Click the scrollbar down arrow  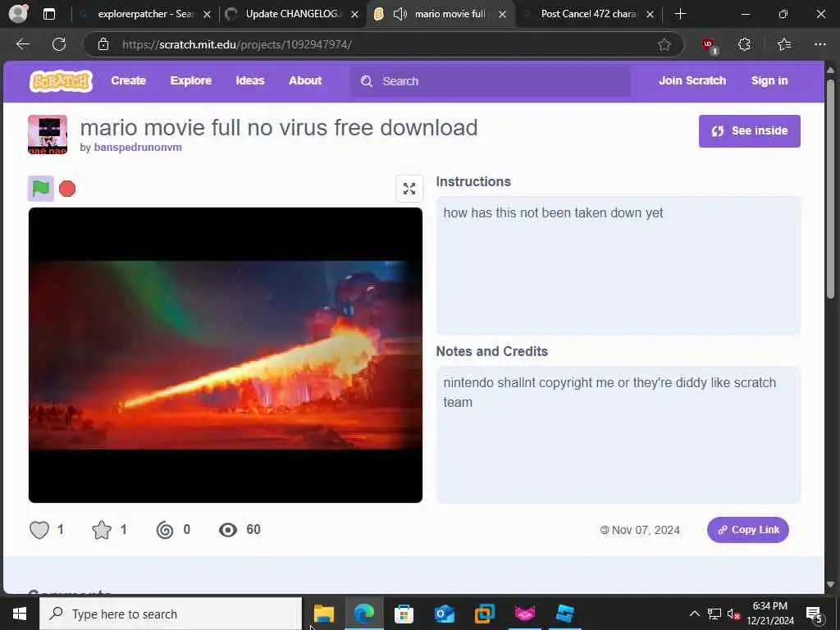pos(830,584)
